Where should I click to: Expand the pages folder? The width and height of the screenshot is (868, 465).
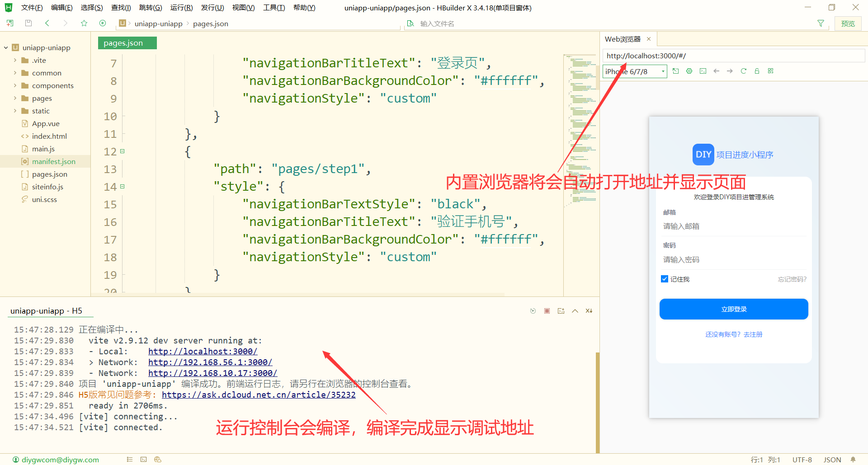tap(15, 98)
